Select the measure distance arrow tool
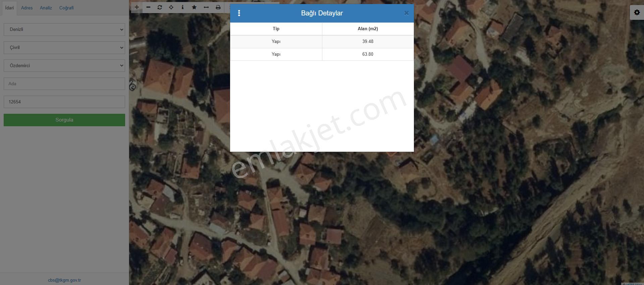 point(206,7)
